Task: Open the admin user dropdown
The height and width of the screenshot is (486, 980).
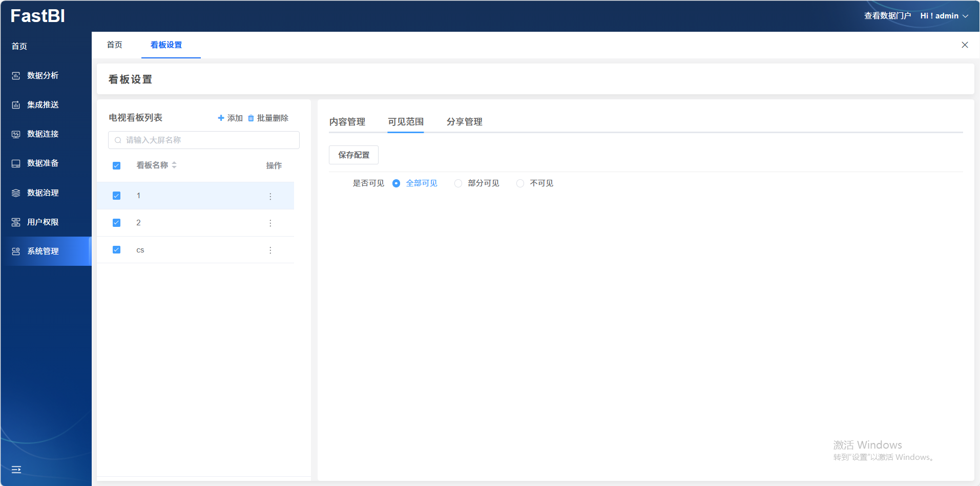Action: 944,16
